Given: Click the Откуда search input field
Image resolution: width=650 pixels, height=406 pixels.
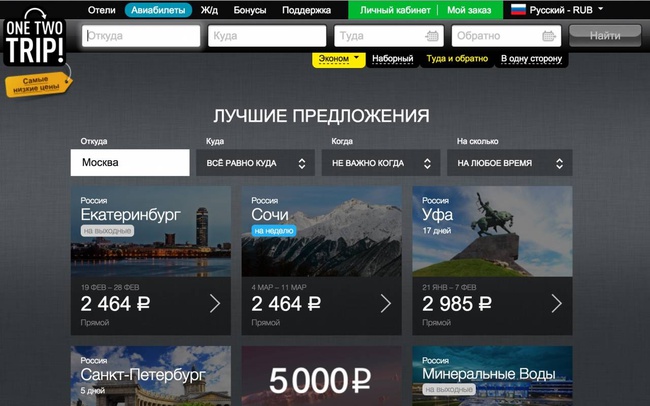Looking at the screenshot, I should (x=141, y=36).
